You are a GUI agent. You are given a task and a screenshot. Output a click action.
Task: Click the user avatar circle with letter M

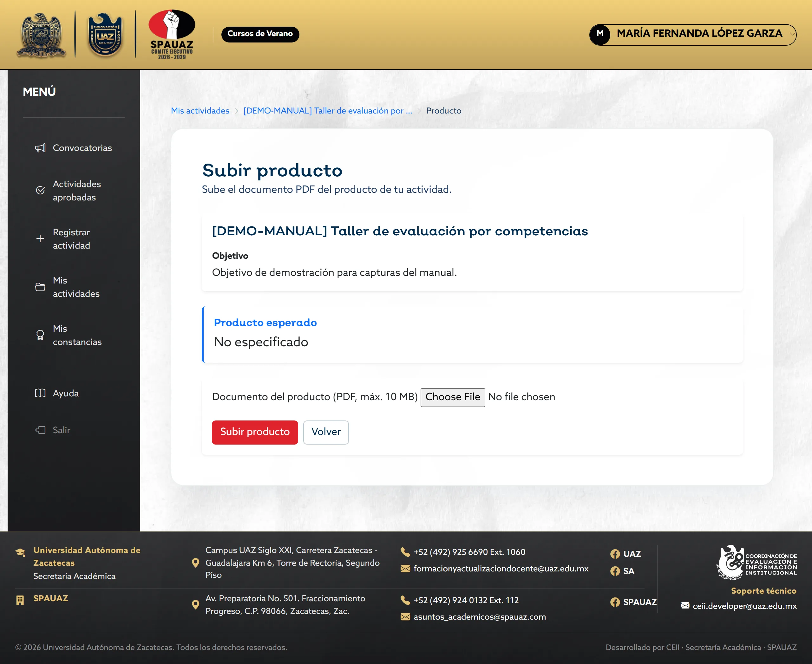point(600,35)
